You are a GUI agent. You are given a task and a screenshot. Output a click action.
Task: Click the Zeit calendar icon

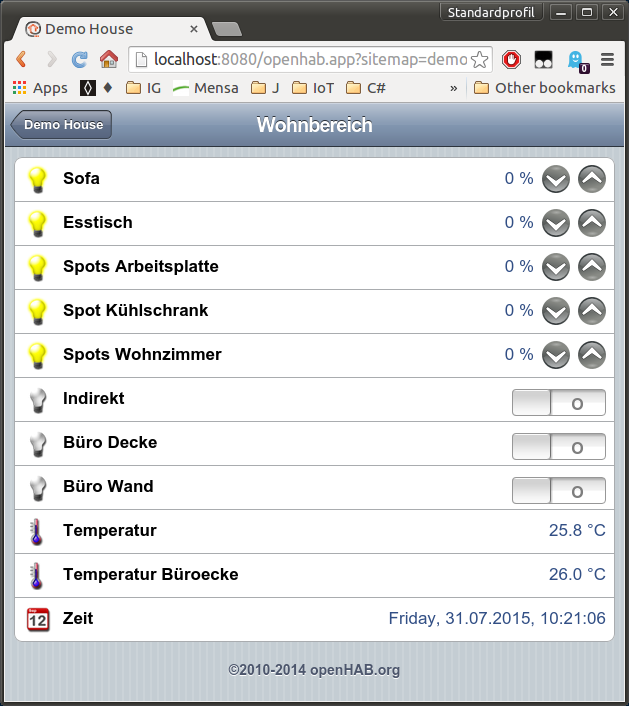[x=37, y=619]
